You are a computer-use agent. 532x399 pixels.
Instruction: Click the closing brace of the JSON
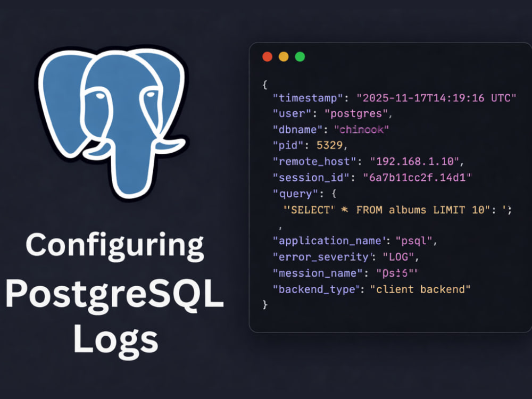pyautogui.click(x=265, y=304)
